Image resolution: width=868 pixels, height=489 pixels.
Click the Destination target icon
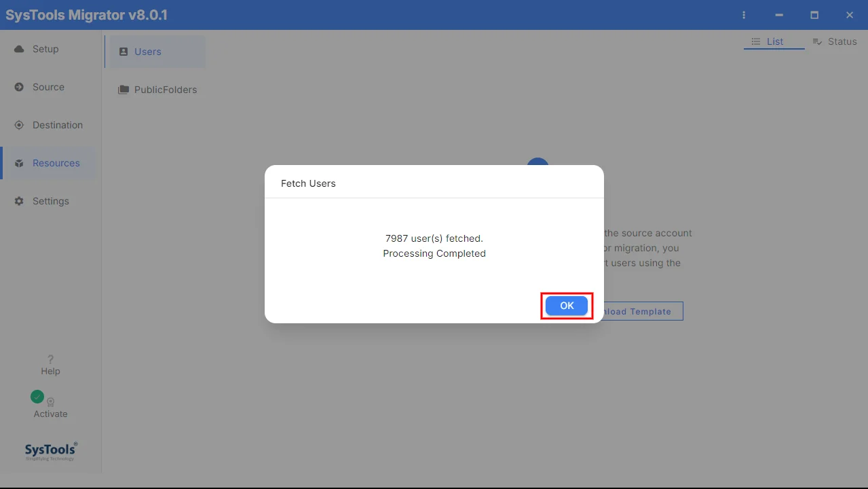click(19, 125)
